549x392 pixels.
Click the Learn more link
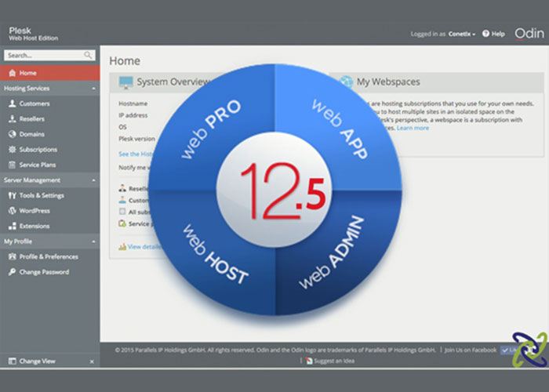(413, 128)
